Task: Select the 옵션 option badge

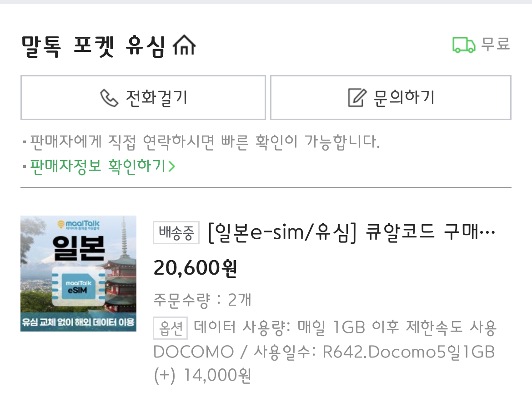Action: tap(171, 328)
